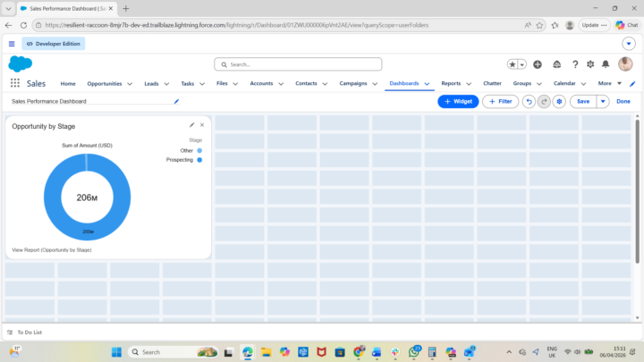Expand the Leads tab chevron
The width and height of the screenshot is (644, 362).
tap(166, 84)
